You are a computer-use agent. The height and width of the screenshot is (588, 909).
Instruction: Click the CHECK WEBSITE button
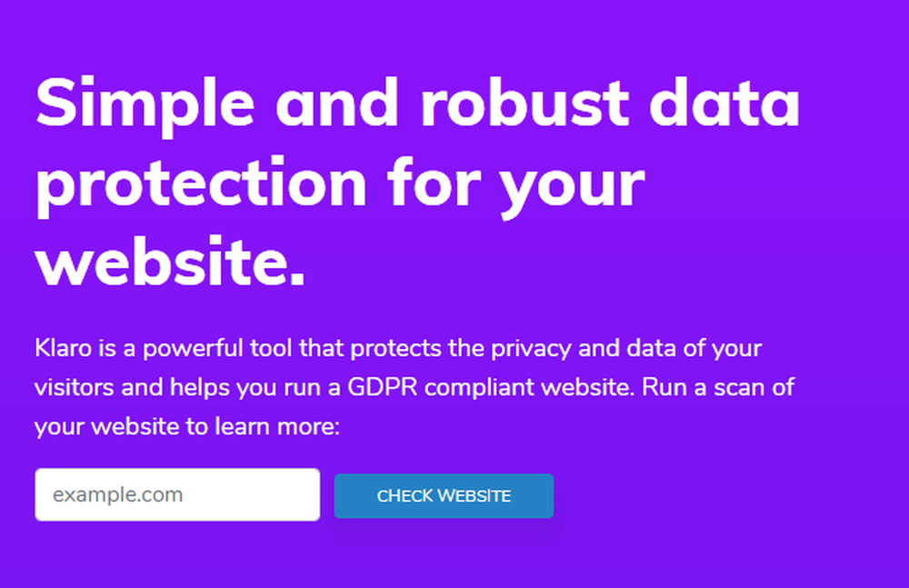click(445, 496)
